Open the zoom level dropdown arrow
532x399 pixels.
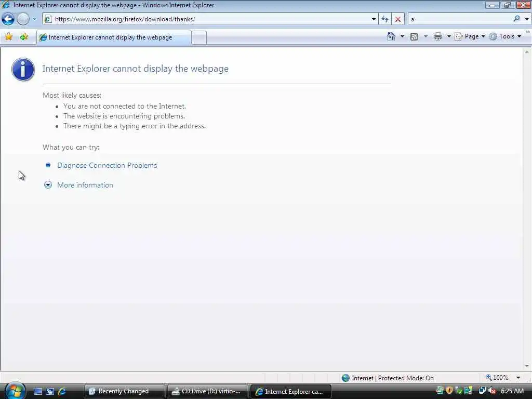click(x=518, y=378)
